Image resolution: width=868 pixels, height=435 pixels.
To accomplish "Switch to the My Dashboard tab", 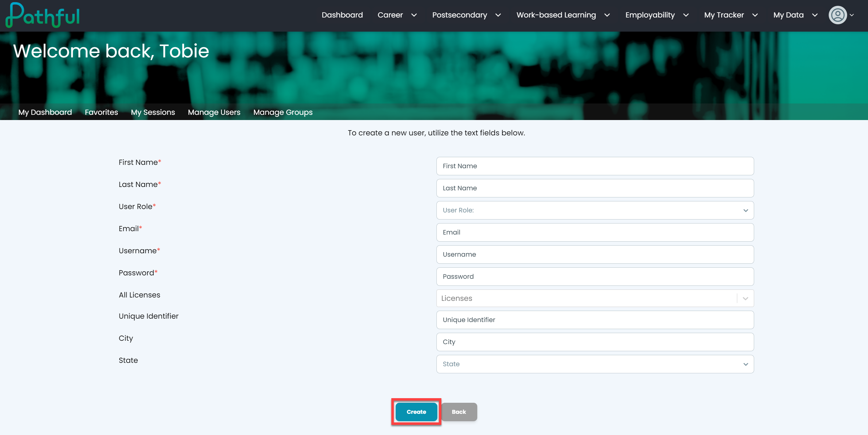I will 45,112.
